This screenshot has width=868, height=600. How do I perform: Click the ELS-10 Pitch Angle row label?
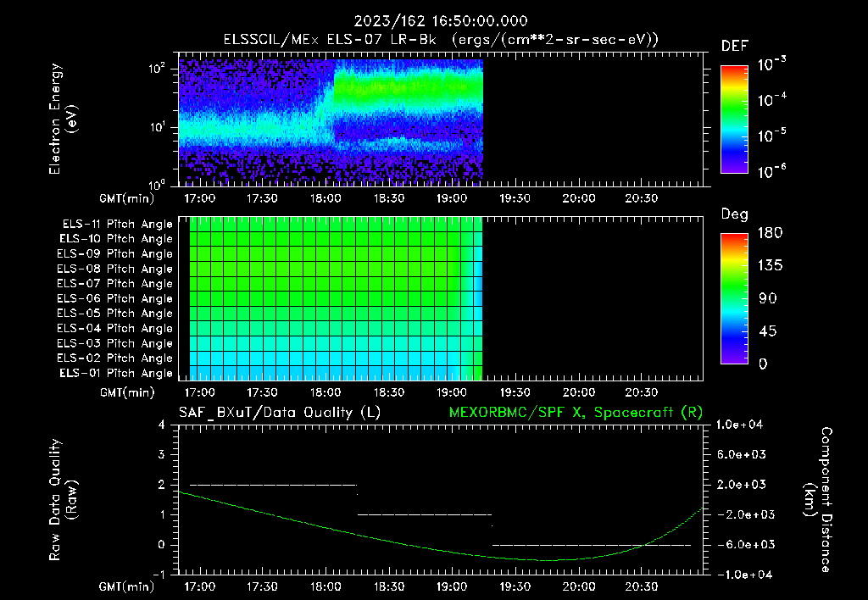(x=116, y=239)
